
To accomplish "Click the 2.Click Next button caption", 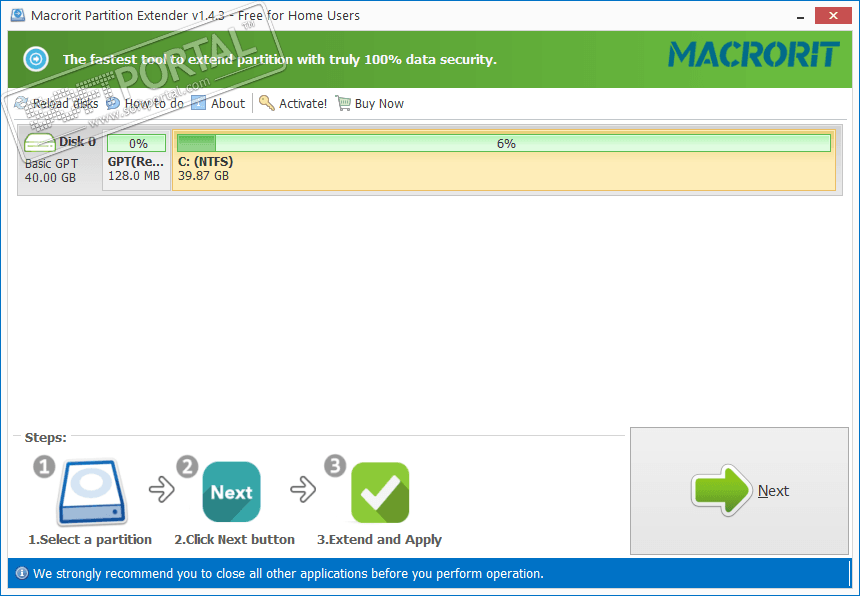I will 234,540.
